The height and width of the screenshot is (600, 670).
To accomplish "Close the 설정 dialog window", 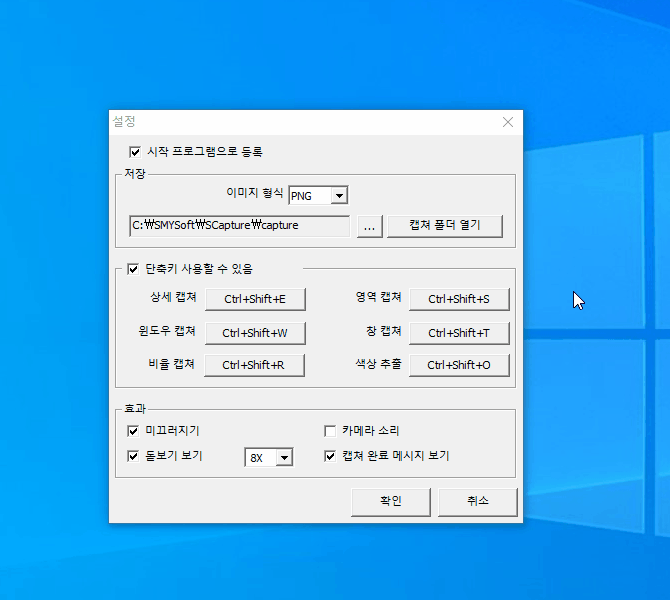I will [508, 122].
